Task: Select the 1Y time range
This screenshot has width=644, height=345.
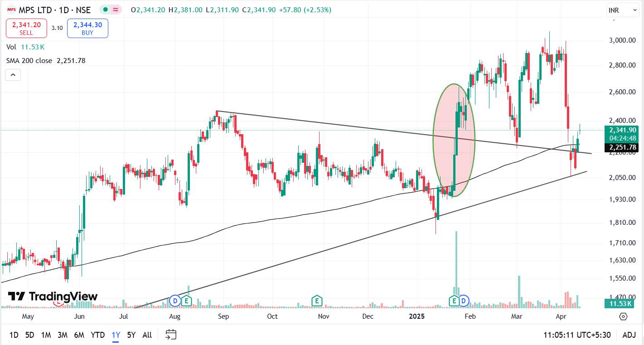Action: 116,335
